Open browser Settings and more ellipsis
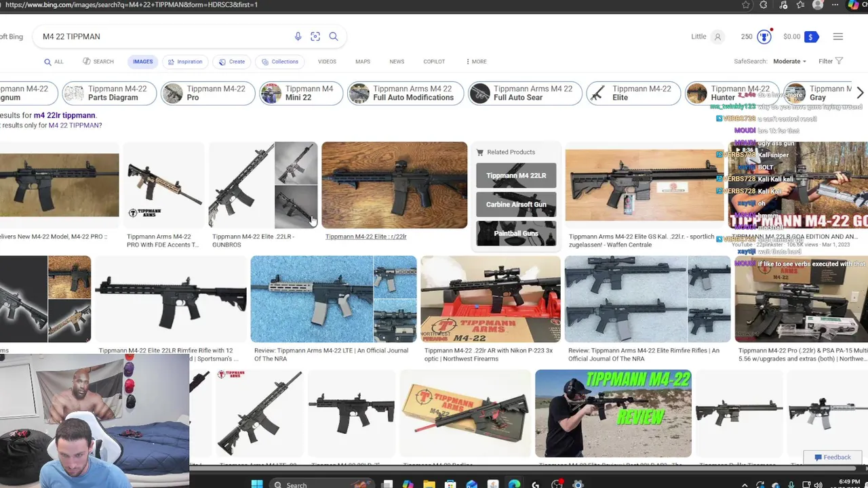868x488 pixels. pyautogui.click(x=835, y=5)
